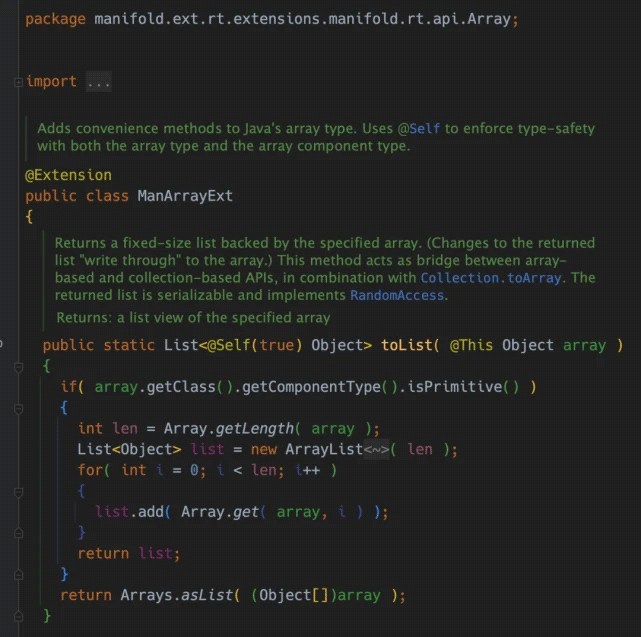Click the isPrimitive() call
Image resolution: width=641 pixels, height=637 pixels.
pyautogui.click(x=464, y=387)
